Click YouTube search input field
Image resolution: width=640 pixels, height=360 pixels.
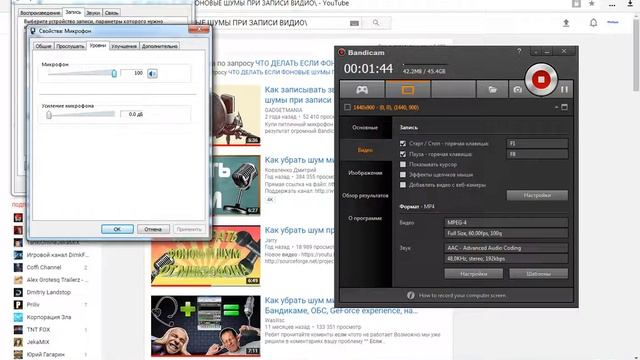(271, 23)
